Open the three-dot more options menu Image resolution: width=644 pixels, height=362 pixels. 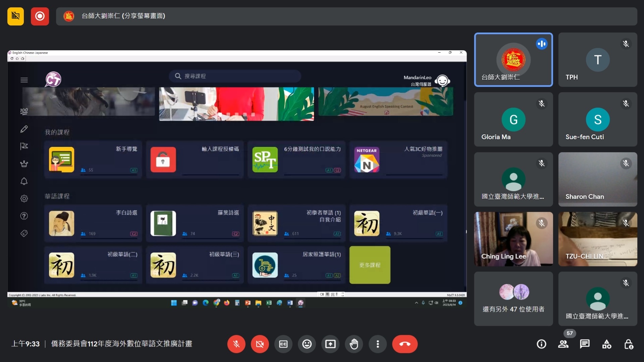(x=378, y=344)
